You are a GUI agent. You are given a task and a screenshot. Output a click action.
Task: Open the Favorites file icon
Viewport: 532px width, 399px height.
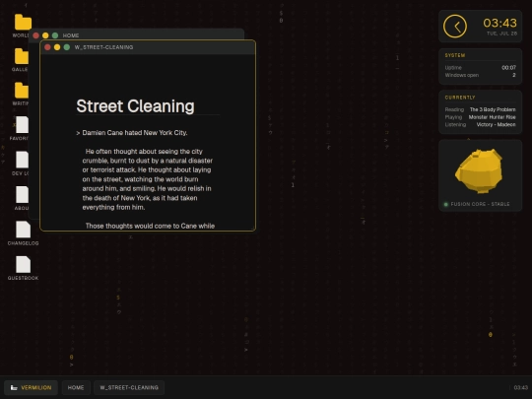(22, 125)
